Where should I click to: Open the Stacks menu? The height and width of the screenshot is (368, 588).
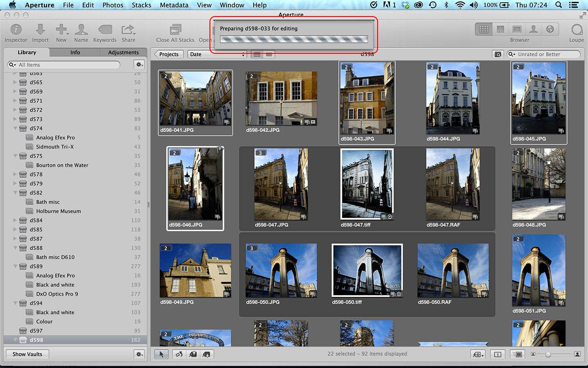tap(141, 5)
